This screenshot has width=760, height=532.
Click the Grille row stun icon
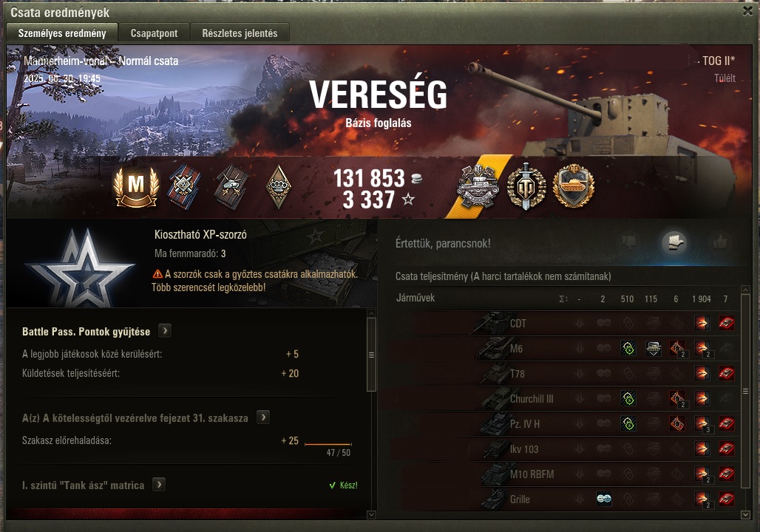click(x=603, y=499)
